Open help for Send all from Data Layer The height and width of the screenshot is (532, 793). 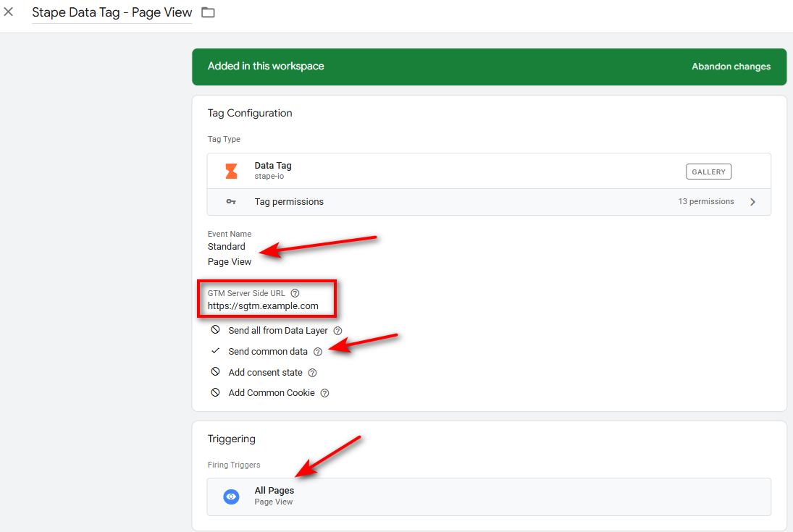pos(337,331)
